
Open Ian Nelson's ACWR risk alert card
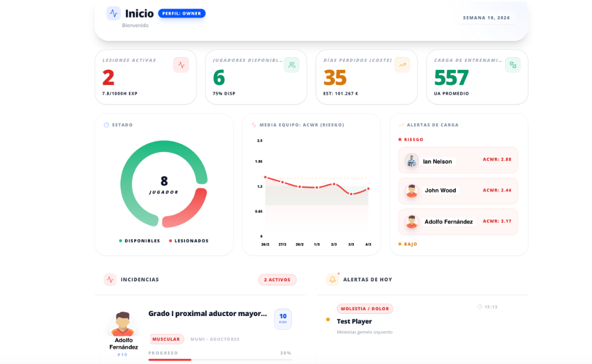pos(457,161)
